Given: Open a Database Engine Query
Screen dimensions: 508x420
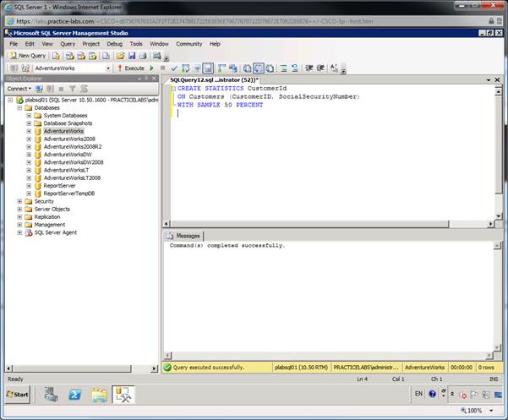Looking at the screenshot, I should click(x=56, y=56).
